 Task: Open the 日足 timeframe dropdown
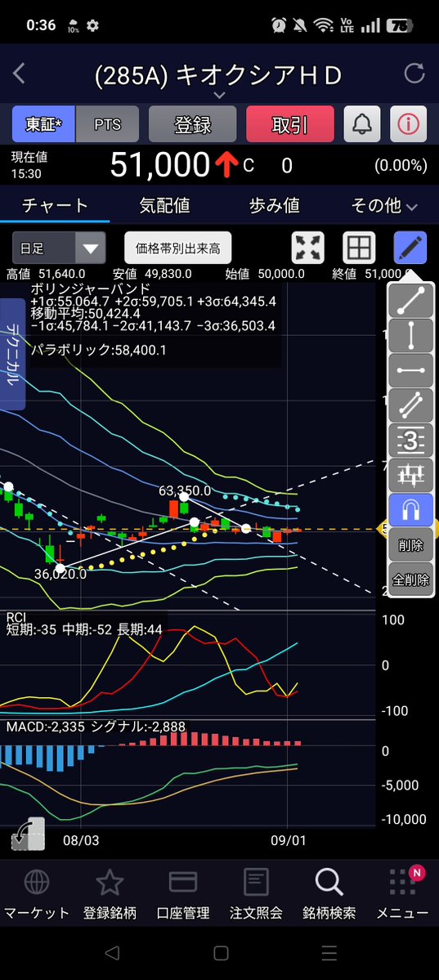pyautogui.click(x=60, y=248)
